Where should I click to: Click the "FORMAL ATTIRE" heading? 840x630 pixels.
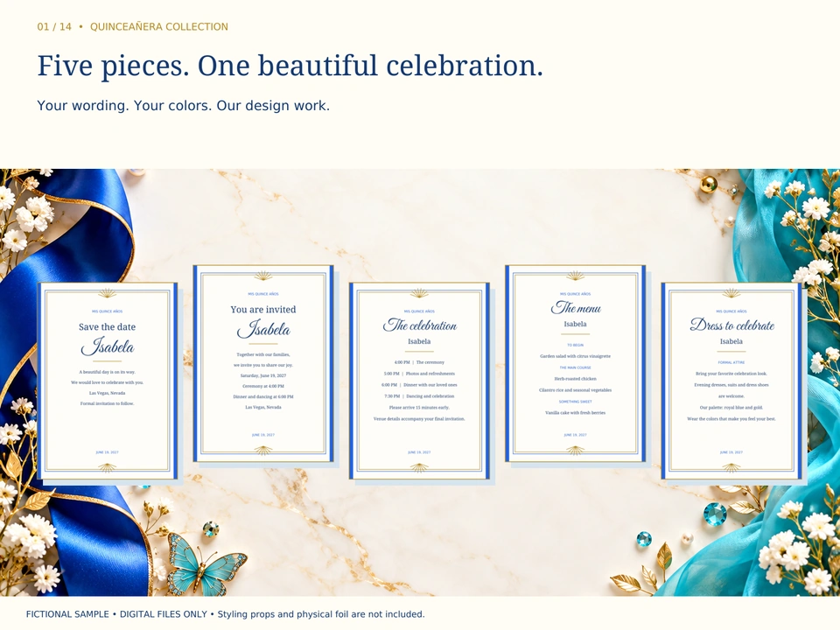tap(731, 362)
